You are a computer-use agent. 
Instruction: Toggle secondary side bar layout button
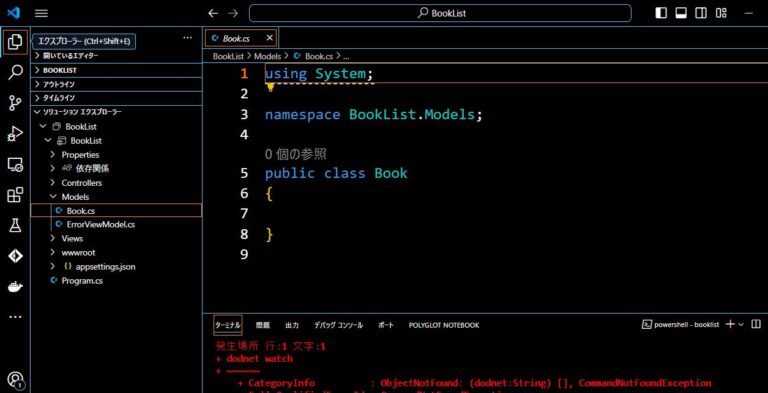(701, 13)
